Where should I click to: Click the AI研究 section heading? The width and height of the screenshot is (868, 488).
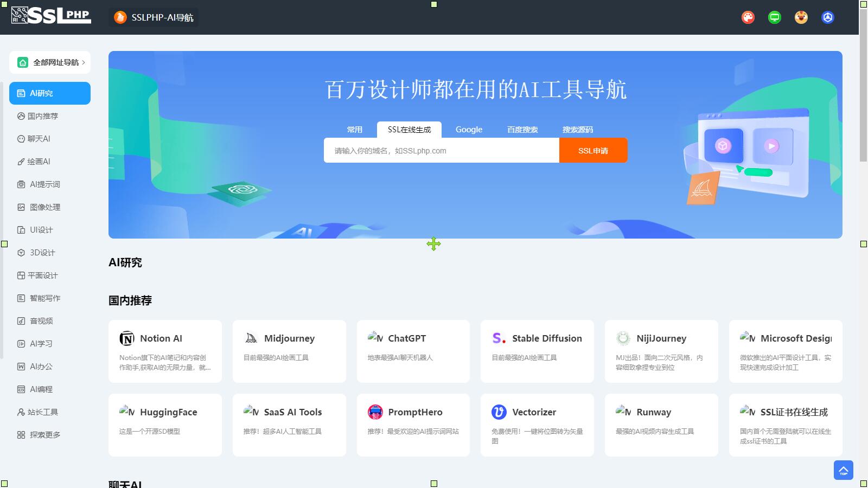[x=125, y=262]
